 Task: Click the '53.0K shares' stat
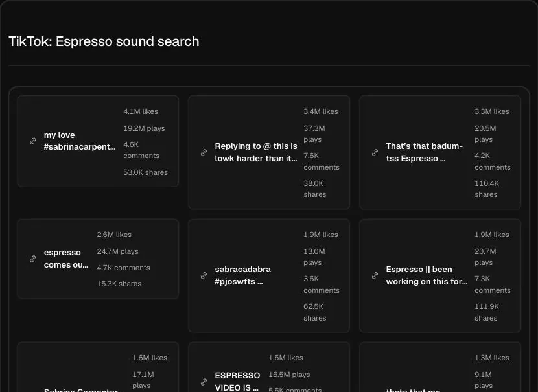145,172
